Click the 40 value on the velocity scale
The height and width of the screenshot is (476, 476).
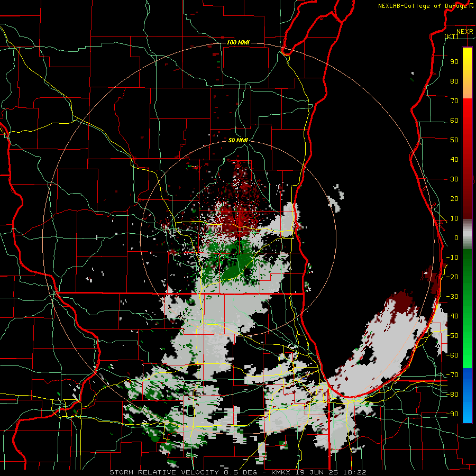click(454, 159)
